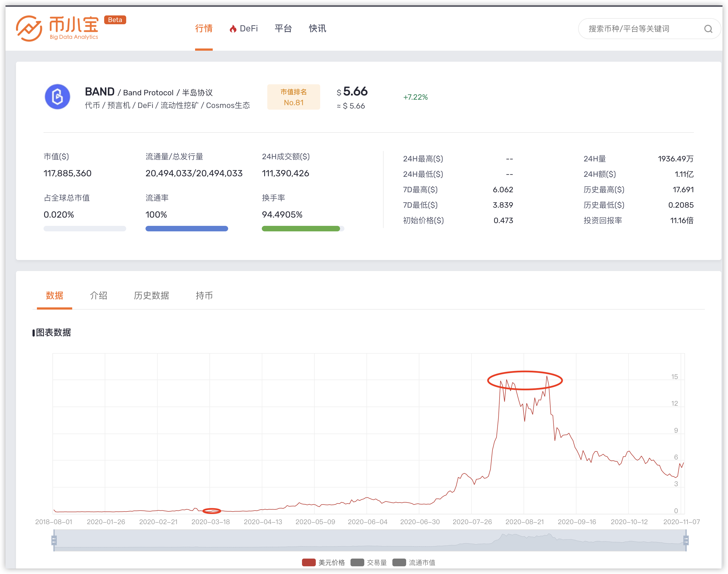Click the 历史最低 value 0.2085
The width and height of the screenshot is (728, 574).
pyautogui.click(x=681, y=205)
